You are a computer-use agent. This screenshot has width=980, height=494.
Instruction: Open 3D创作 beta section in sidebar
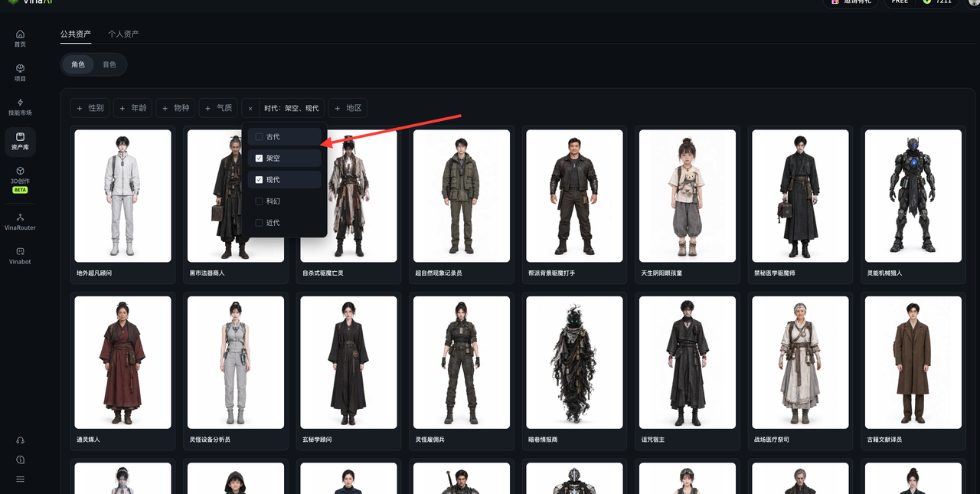pos(20,179)
